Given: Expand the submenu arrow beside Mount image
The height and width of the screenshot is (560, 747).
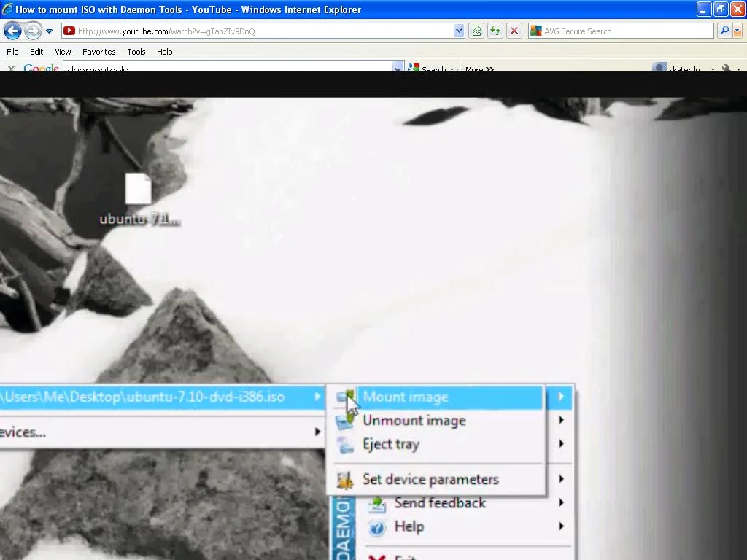Looking at the screenshot, I should (561, 396).
